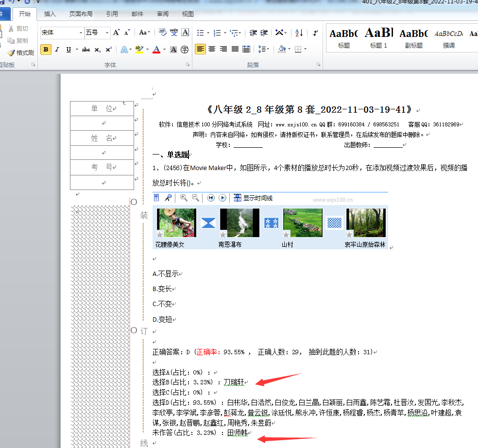Open the font name combo box 宋体
Viewport: 478px width, 448px height.
(x=62, y=33)
